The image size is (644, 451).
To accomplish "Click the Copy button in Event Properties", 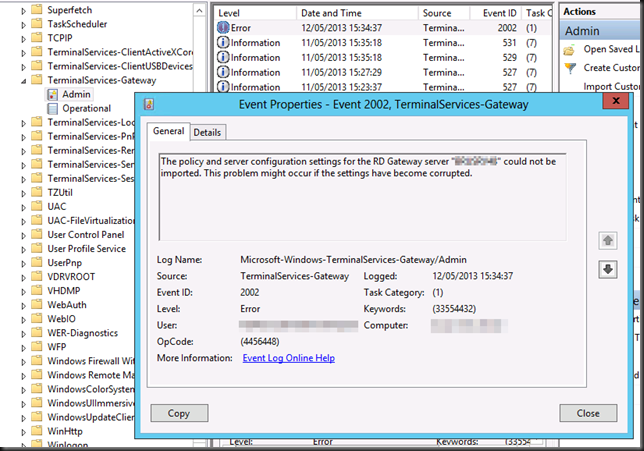I will (179, 413).
